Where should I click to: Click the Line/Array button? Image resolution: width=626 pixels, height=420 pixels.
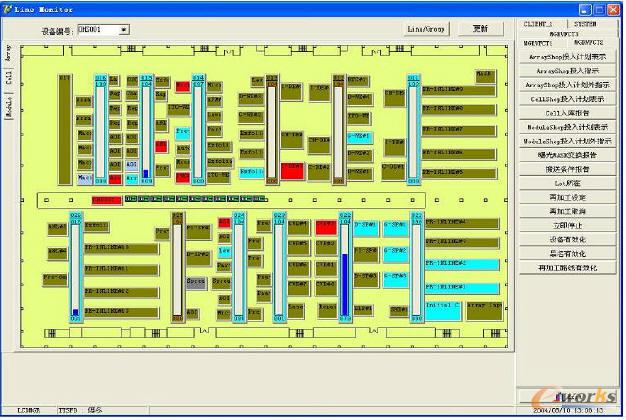point(426,29)
